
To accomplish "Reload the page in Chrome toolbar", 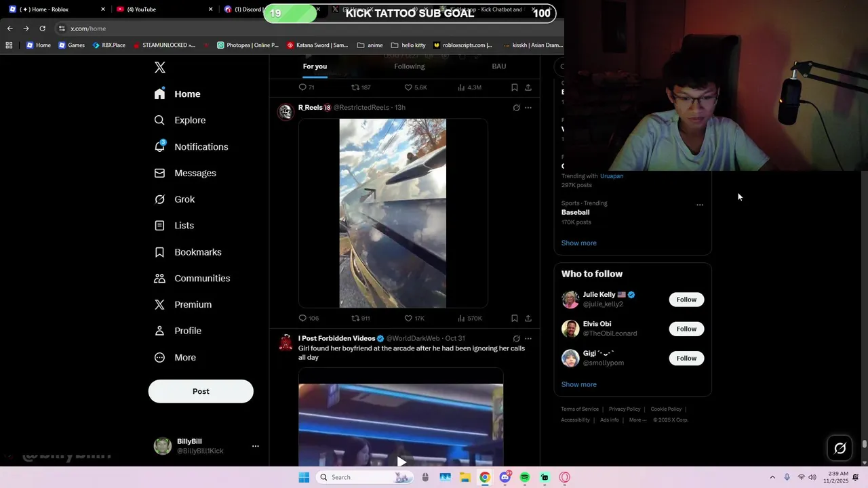I will pyautogui.click(x=42, y=28).
